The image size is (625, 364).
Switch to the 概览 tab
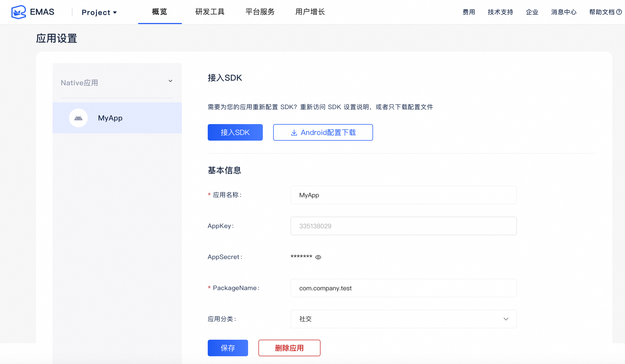[x=160, y=12]
